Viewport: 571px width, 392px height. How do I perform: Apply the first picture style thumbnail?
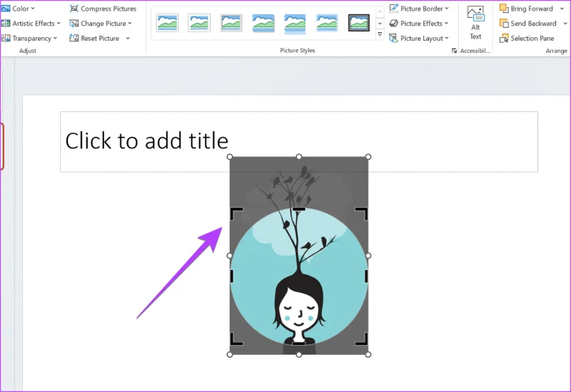[x=168, y=23]
